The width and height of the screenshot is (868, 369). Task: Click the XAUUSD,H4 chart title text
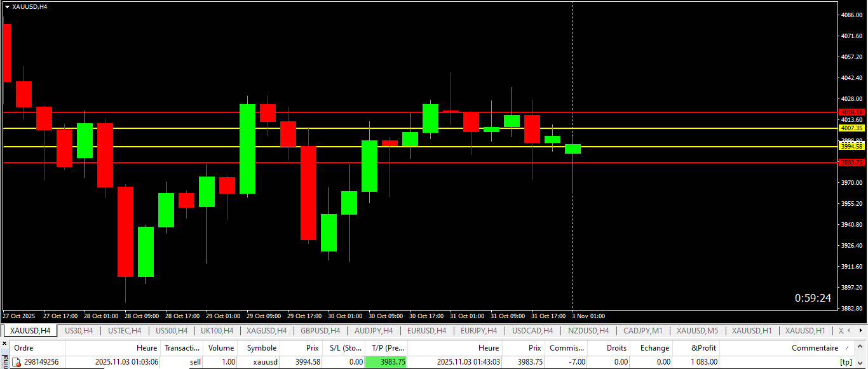[x=30, y=6]
